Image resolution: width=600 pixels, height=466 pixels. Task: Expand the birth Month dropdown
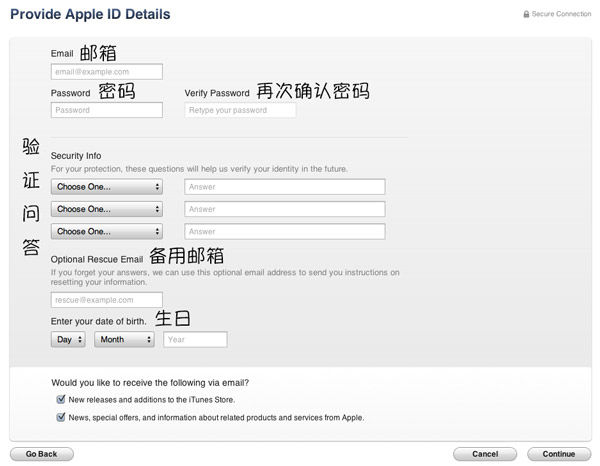click(124, 340)
